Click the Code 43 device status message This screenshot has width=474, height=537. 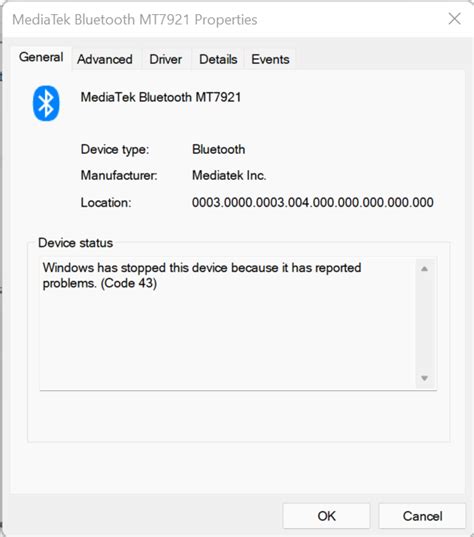coord(202,275)
